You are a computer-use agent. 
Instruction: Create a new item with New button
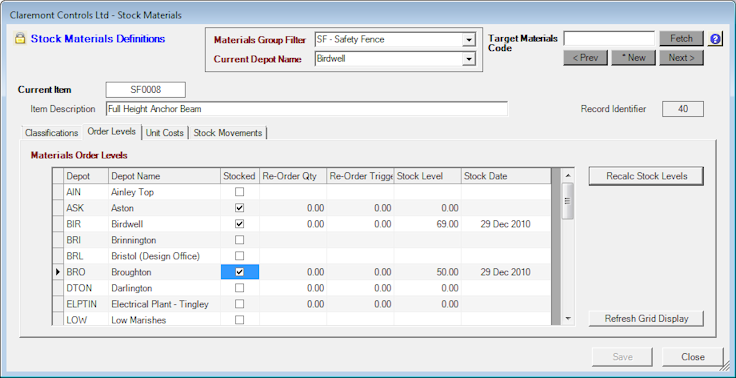pos(633,58)
